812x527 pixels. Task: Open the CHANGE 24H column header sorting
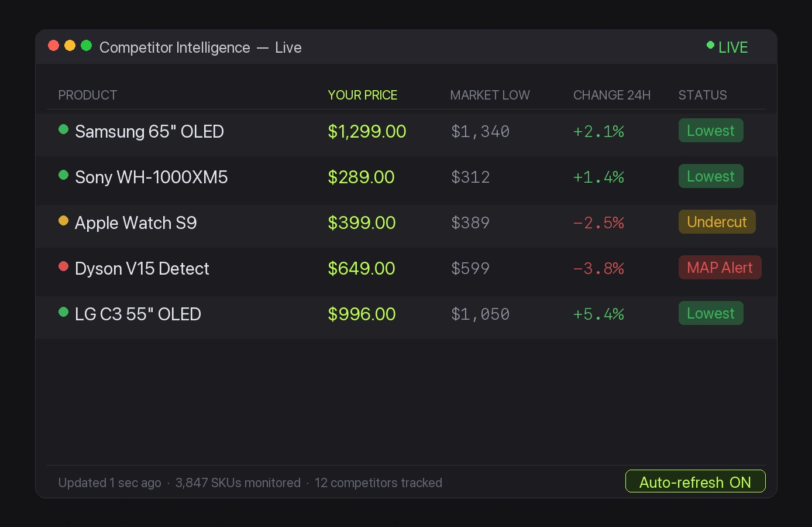click(612, 95)
